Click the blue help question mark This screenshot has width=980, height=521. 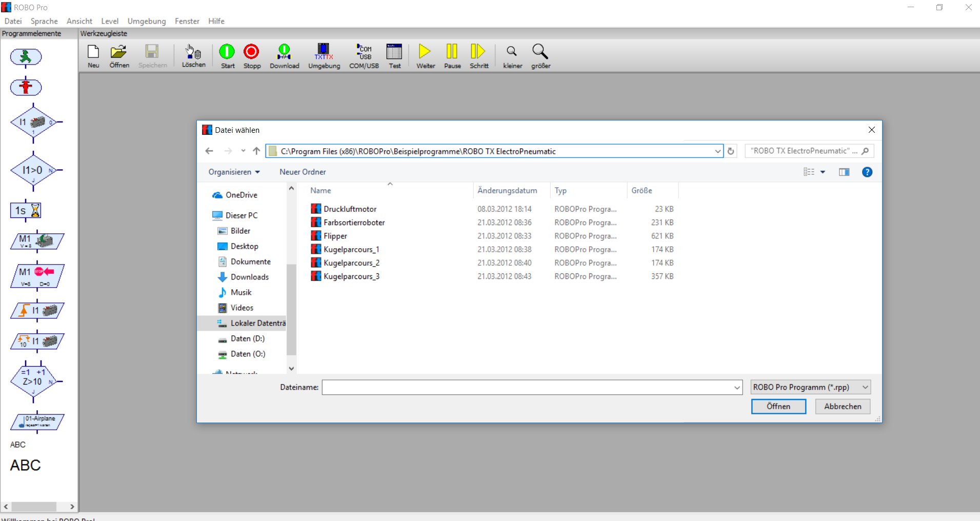[867, 172]
